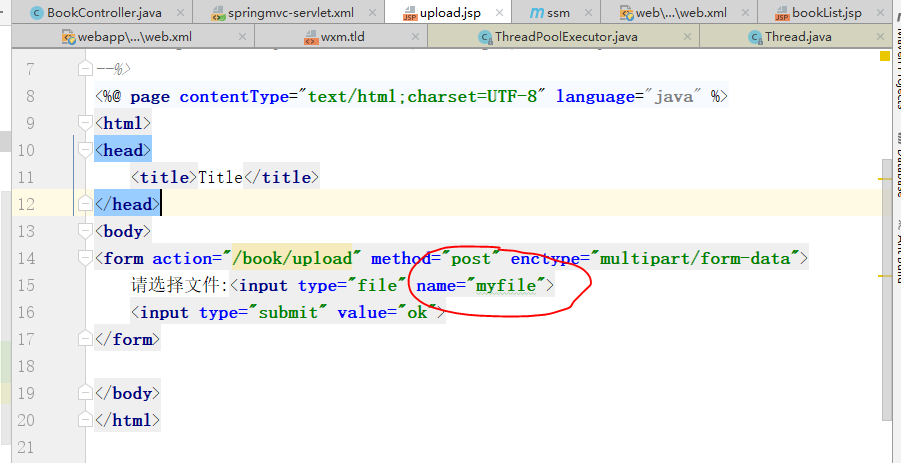Click the wxm.tld file icon
This screenshot has height=463, width=901.
(x=311, y=37)
